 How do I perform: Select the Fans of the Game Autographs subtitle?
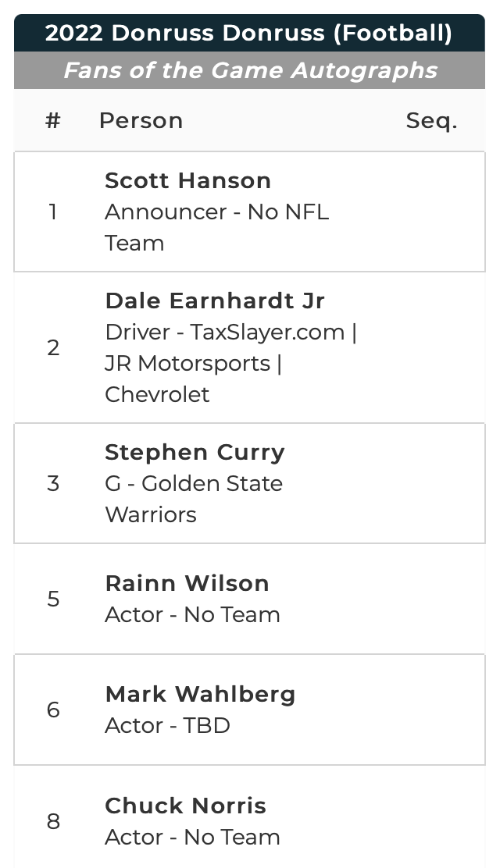[x=250, y=70]
